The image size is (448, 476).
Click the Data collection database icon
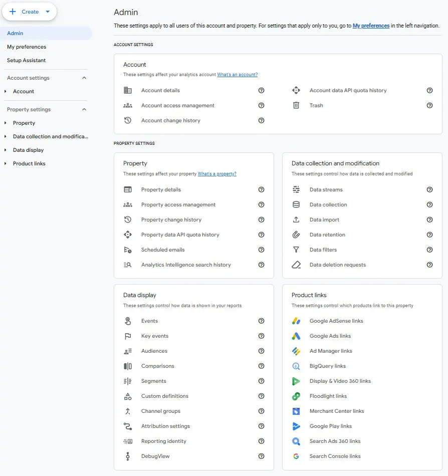pyautogui.click(x=296, y=204)
